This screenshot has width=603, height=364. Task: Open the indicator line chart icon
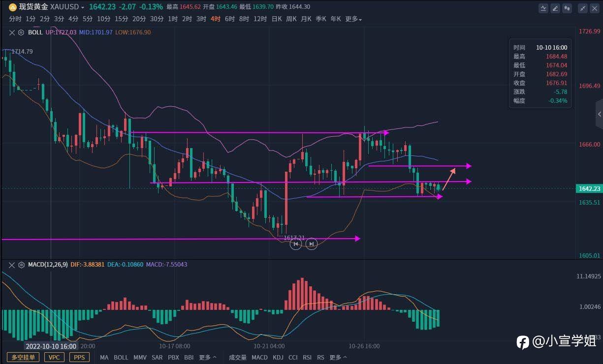tap(543, 8)
